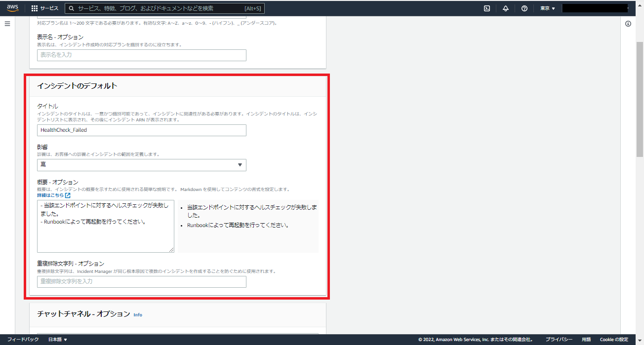Open the Info link beside チャットチャネル
The image size is (644, 345).
(x=138, y=314)
